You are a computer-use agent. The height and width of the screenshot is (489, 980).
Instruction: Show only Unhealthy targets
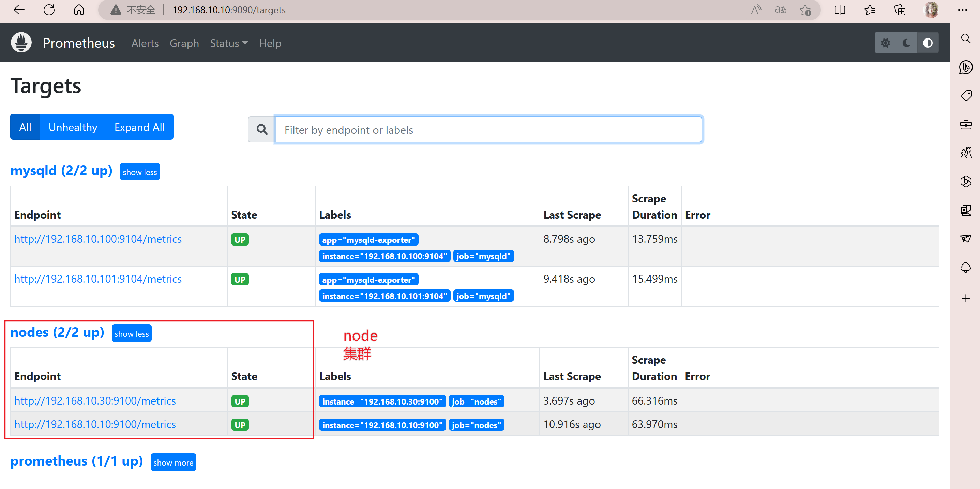pos(73,127)
